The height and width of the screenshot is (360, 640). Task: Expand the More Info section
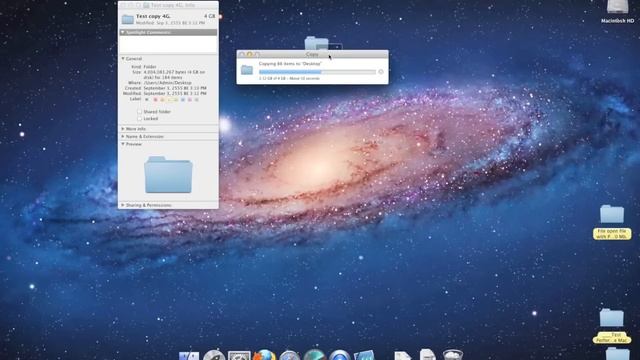[123, 129]
